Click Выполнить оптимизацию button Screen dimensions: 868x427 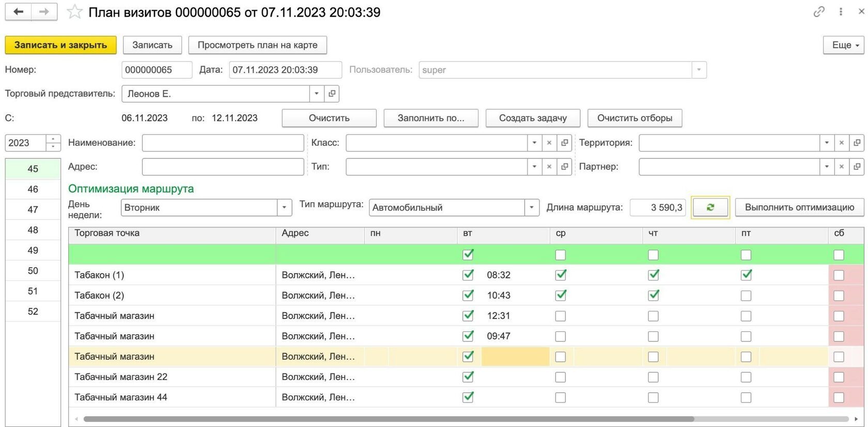[799, 207]
